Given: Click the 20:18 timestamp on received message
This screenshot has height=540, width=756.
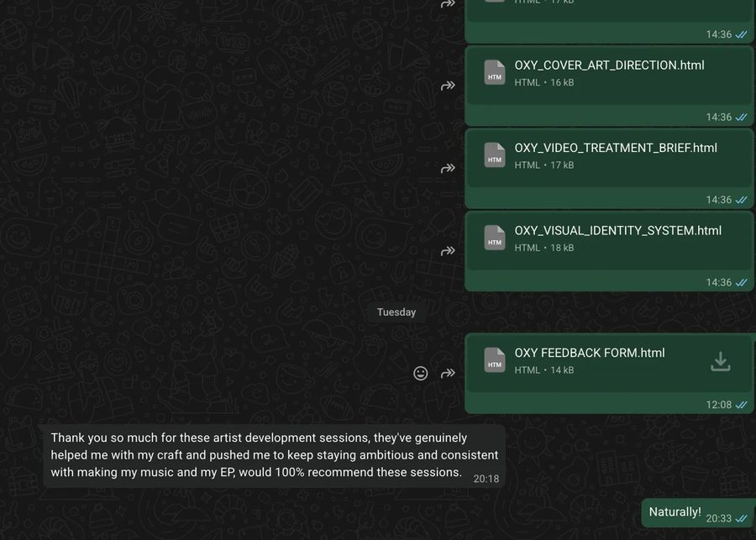Looking at the screenshot, I should click(x=486, y=479).
